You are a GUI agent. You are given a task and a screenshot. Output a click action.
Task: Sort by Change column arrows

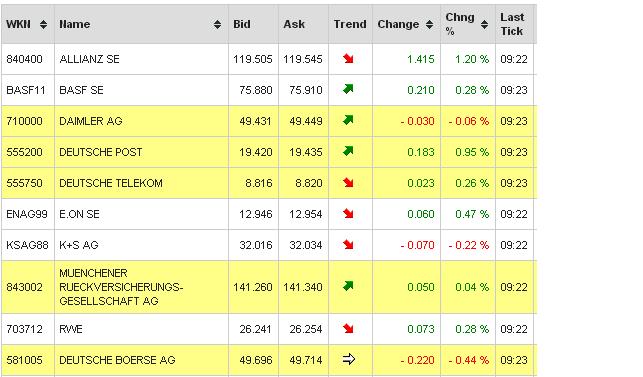tap(429, 25)
